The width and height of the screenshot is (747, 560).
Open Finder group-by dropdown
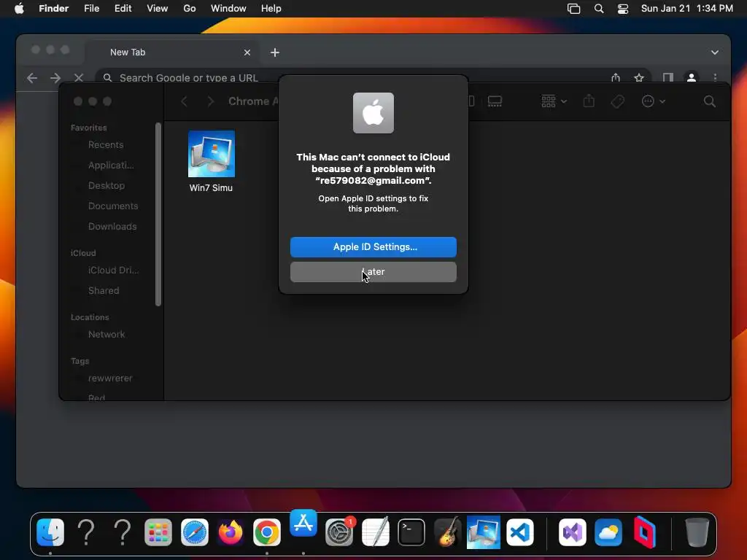(554, 101)
